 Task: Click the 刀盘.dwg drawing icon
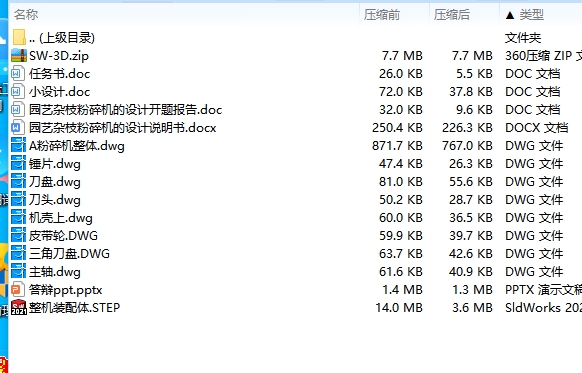click(19, 181)
